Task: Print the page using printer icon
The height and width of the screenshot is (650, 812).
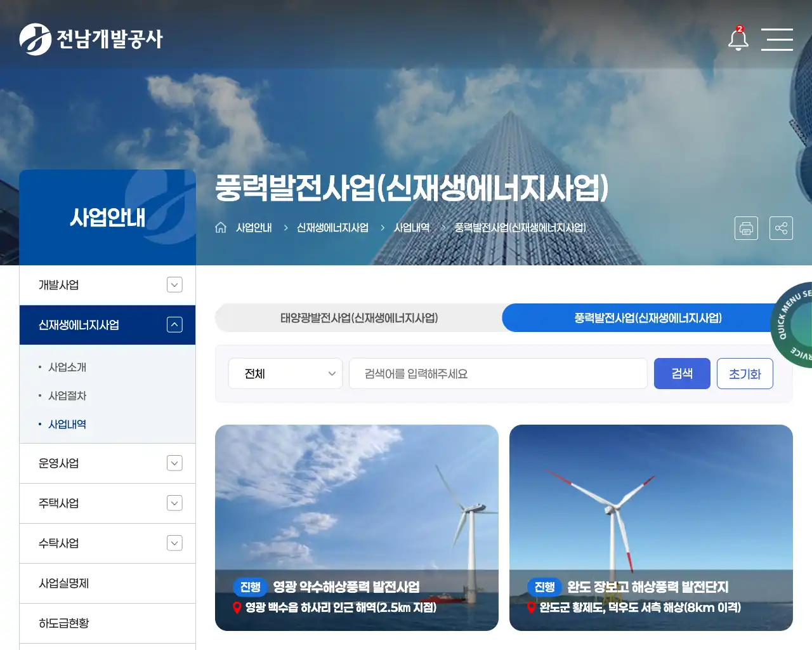Action: 747,228
